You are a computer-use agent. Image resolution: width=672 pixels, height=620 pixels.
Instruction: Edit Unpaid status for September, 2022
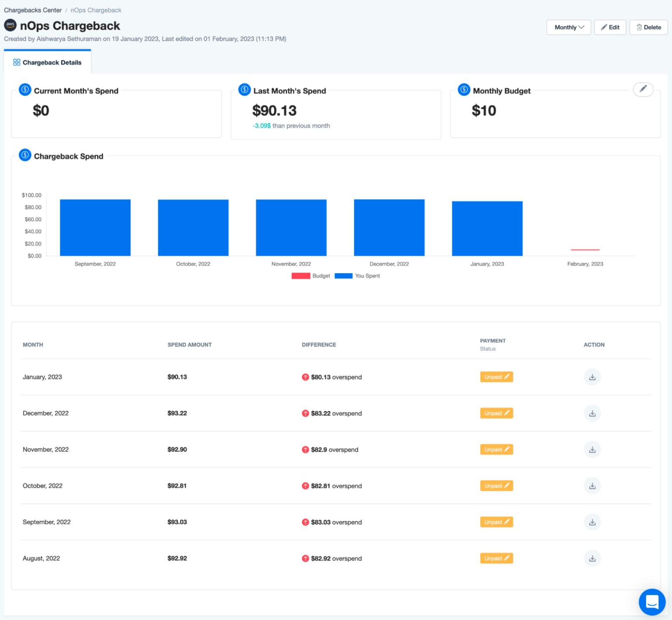pyautogui.click(x=497, y=522)
